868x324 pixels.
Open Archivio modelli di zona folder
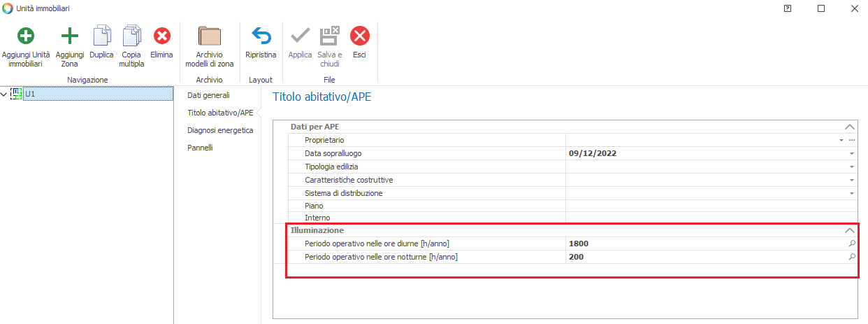(x=210, y=36)
